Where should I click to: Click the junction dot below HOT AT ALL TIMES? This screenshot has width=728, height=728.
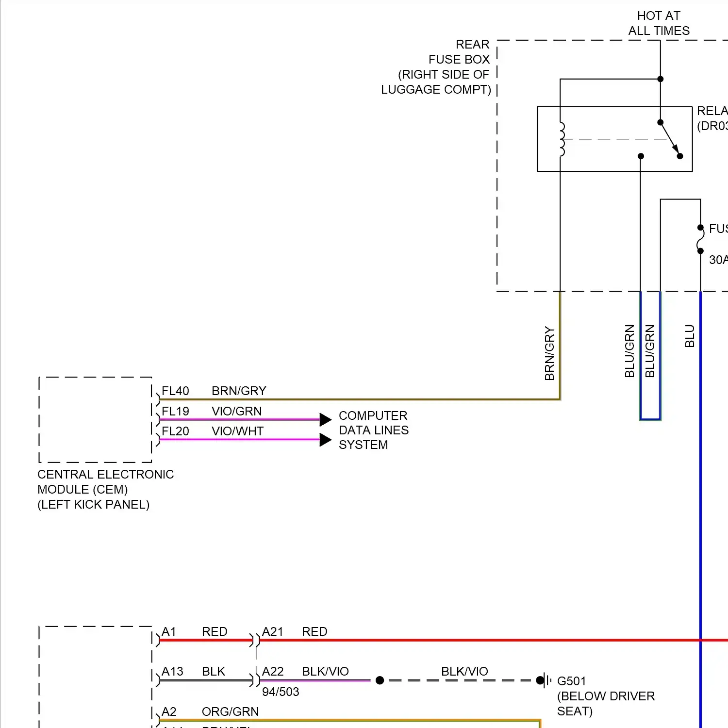coord(661,79)
